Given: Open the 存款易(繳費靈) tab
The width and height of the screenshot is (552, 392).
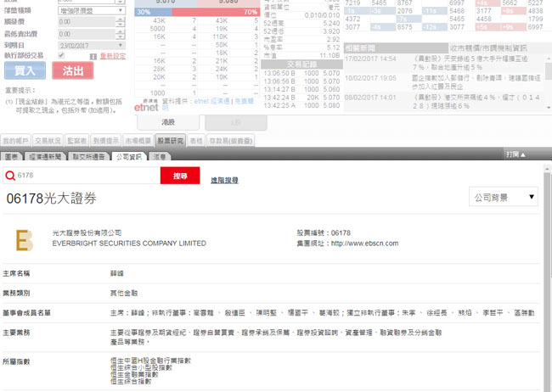Looking at the screenshot, I should click(x=231, y=141).
